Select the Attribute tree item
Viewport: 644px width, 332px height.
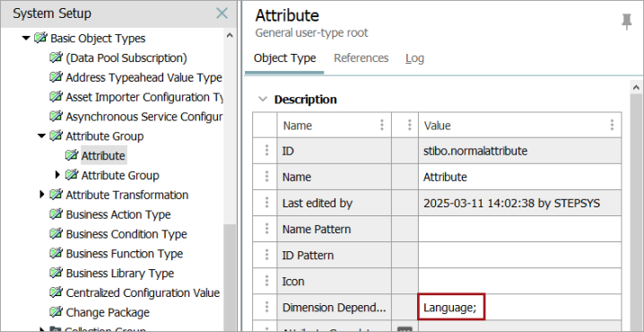(103, 156)
